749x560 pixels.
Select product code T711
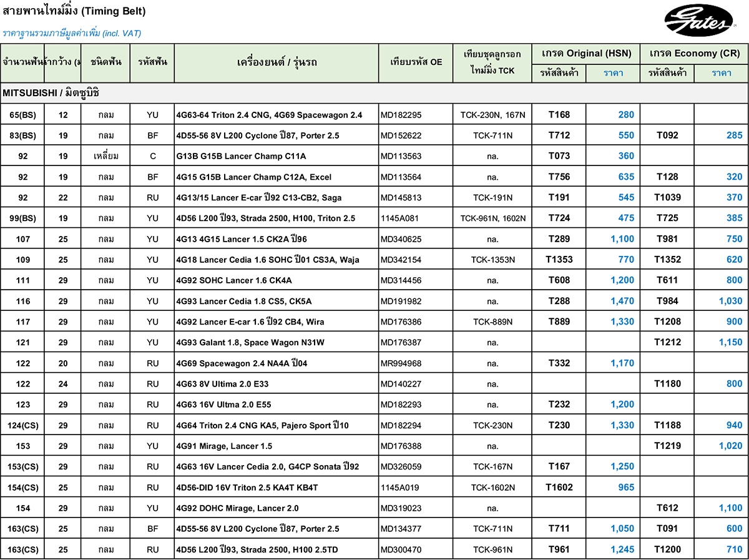point(559,528)
